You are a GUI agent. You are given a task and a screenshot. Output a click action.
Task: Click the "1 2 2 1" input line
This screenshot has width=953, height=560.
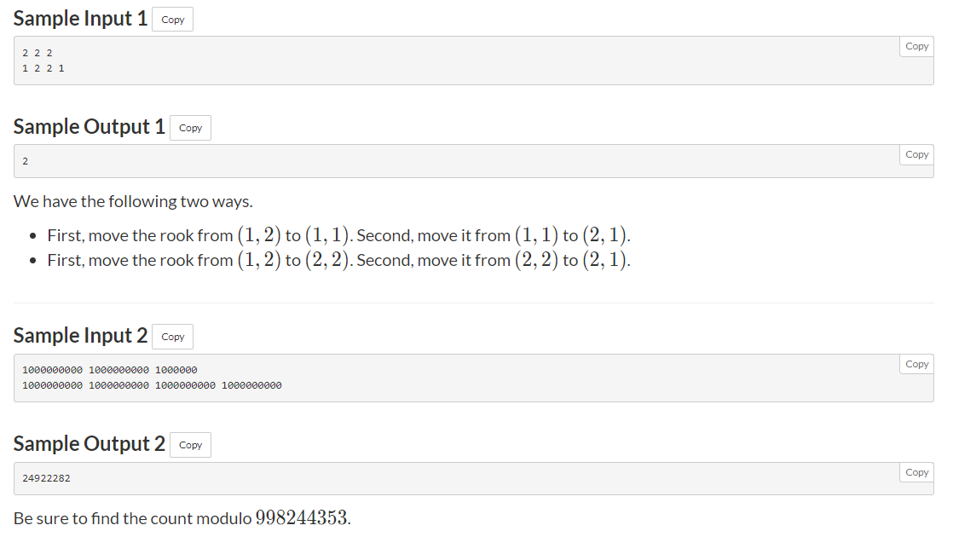[43, 68]
